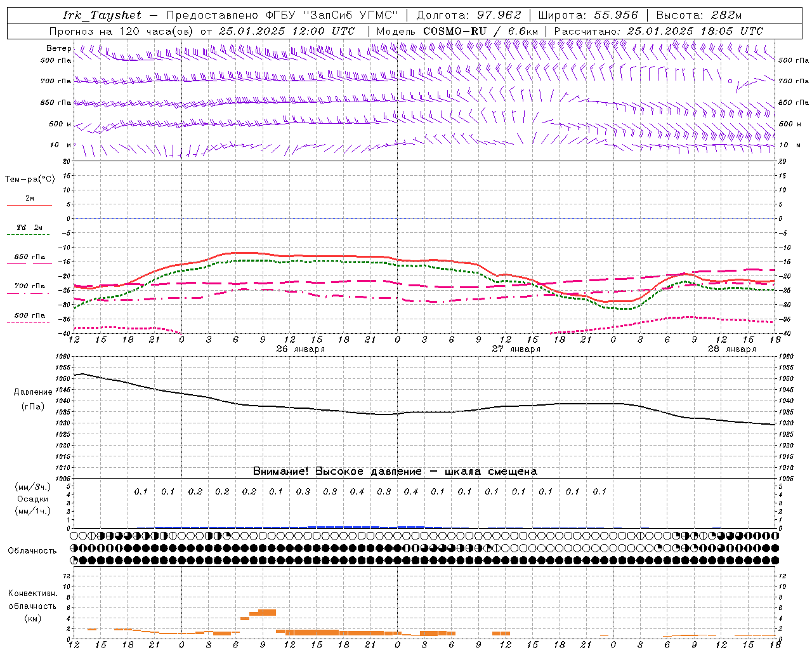Image resolution: width=812 pixels, height=650 pixels.
Task: Click the station name Irk_Tayshet in the header
Action: tap(102, 15)
